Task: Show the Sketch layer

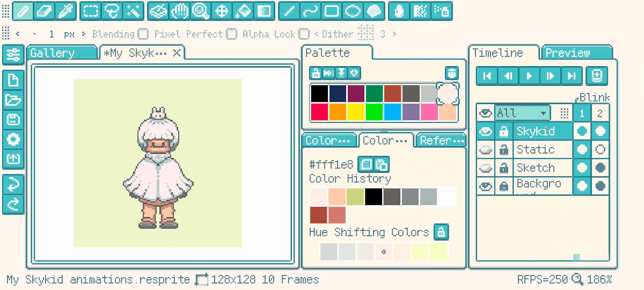Action: tap(486, 168)
